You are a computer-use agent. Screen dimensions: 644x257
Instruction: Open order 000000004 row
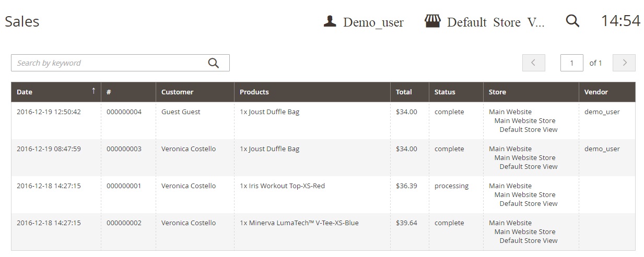pyautogui.click(x=124, y=112)
